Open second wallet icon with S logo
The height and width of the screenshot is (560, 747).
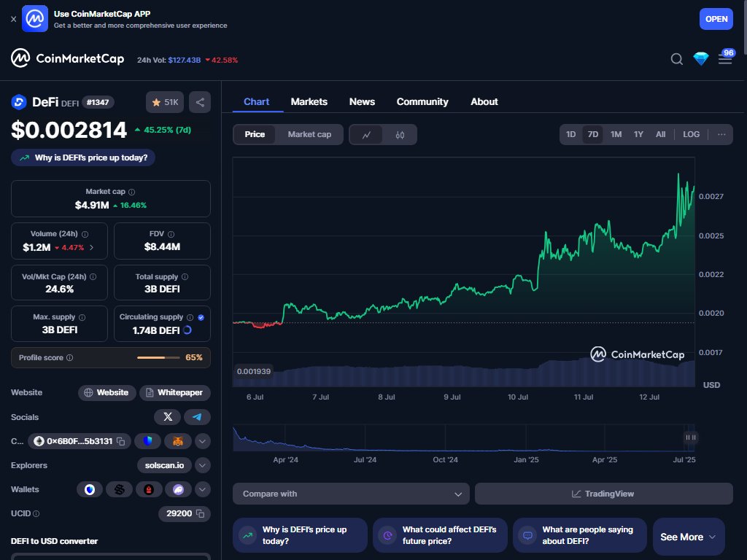(x=119, y=489)
